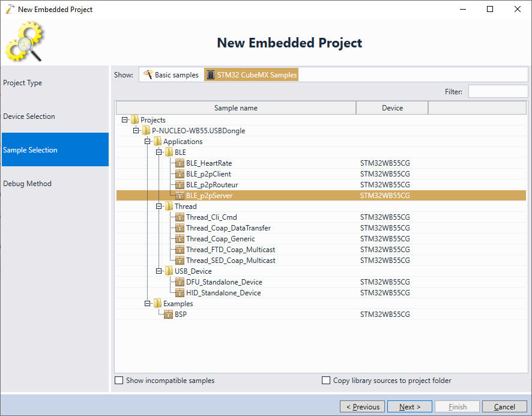Click STM32WB55CG device in BSP row

coord(385,315)
